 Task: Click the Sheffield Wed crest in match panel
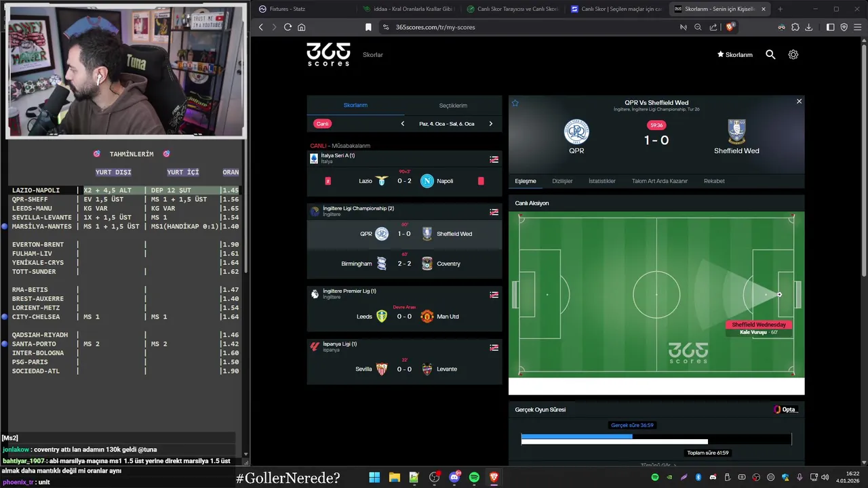(736, 131)
